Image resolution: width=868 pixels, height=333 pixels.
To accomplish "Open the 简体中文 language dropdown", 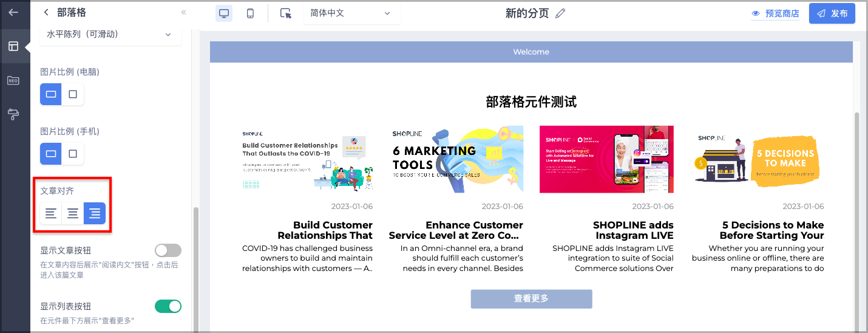I will click(351, 13).
